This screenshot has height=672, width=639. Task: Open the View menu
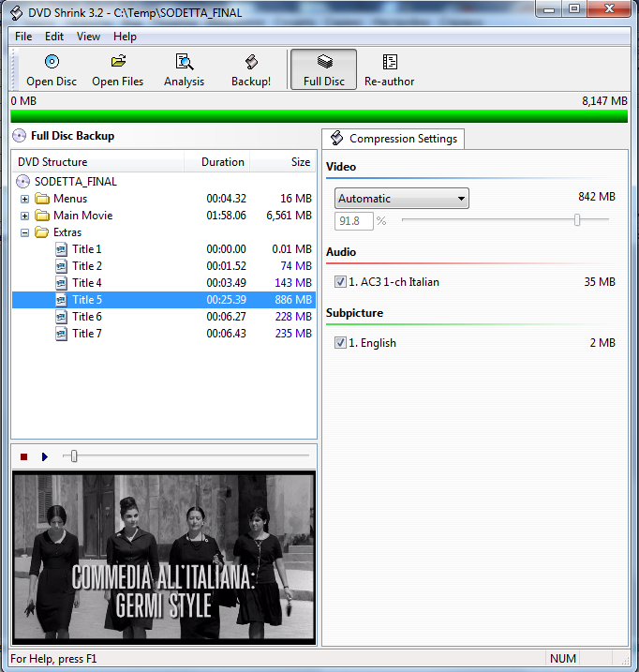coord(88,37)
